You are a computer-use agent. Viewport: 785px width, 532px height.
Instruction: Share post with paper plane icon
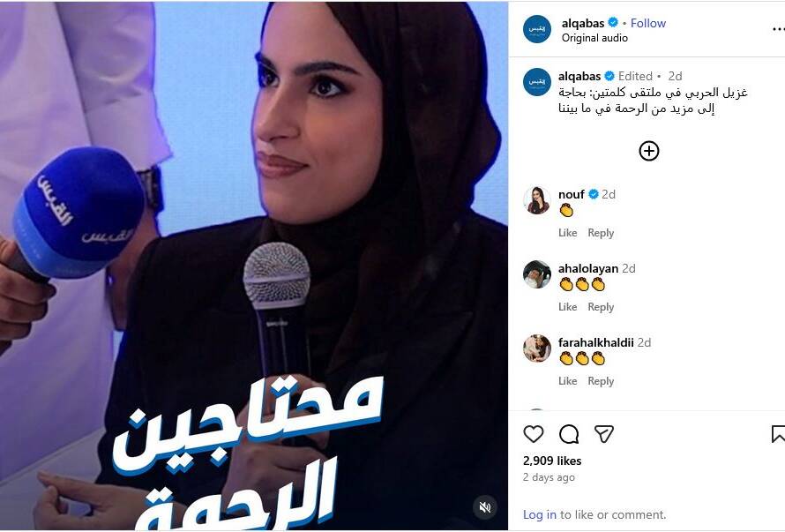[x=604, y=434]
